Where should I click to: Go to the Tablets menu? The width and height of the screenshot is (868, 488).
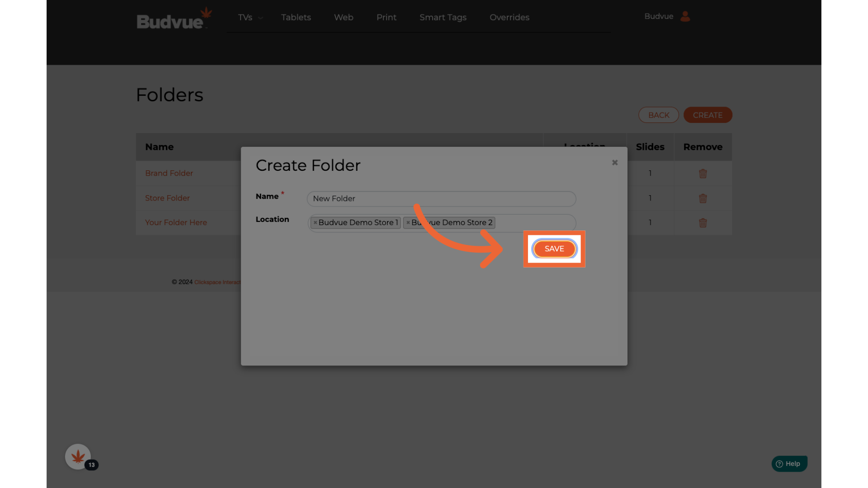pos(296,18)
